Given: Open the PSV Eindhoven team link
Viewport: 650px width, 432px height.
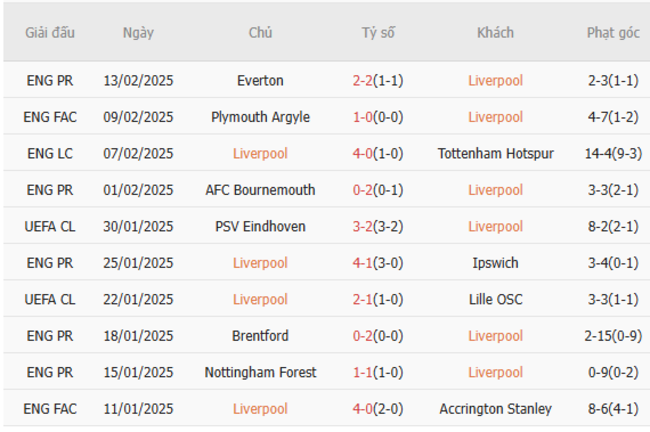Looking at the screenshot, I should [260, 226].
